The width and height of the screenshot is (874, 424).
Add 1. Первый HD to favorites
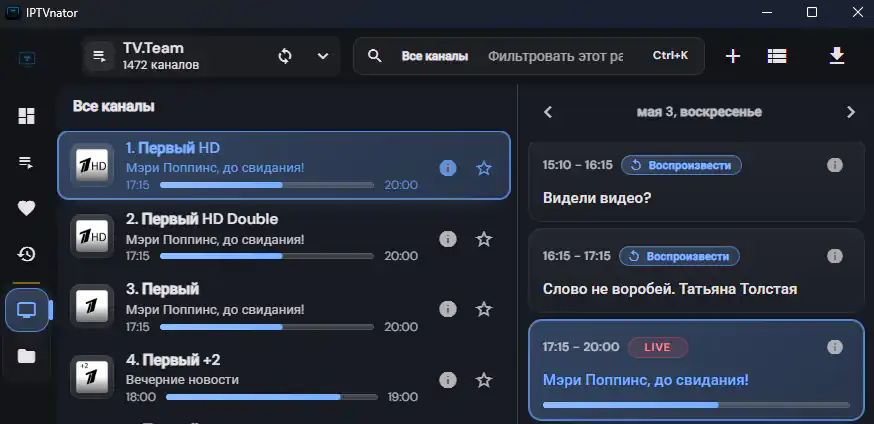coord(484,168)
